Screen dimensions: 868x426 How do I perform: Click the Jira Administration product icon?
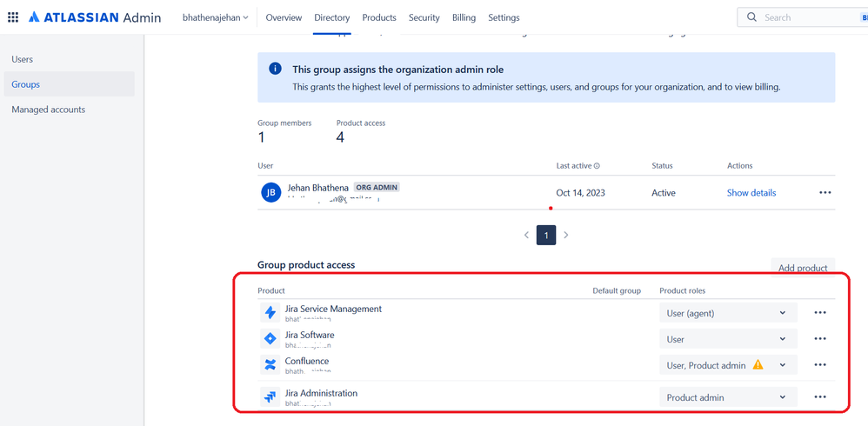(x=270, y=396)
